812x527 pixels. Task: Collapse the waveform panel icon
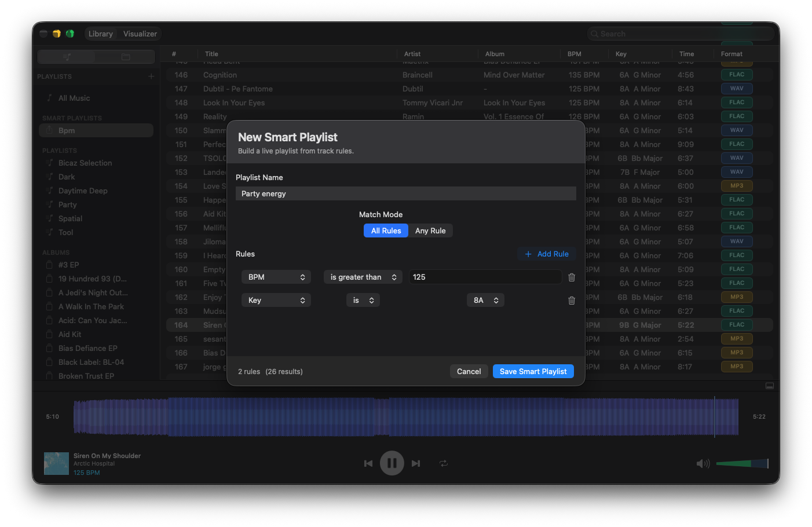(770, 386)
